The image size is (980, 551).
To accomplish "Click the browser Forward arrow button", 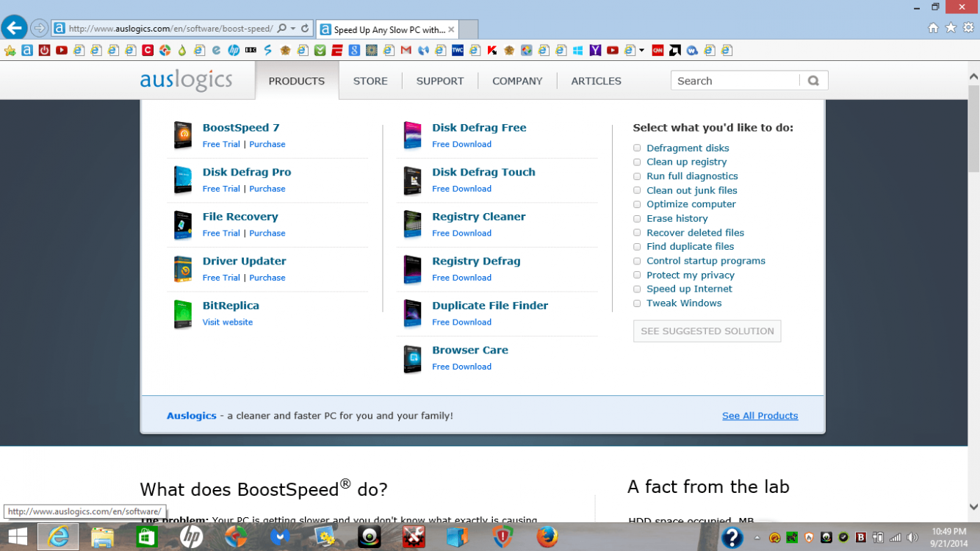I will click(39, 29).
